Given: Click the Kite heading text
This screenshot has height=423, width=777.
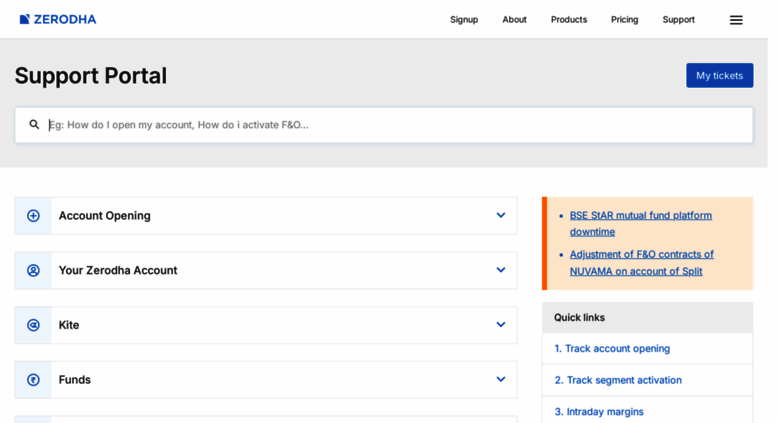Looking at the screenshot, I should tap(69, 325).
